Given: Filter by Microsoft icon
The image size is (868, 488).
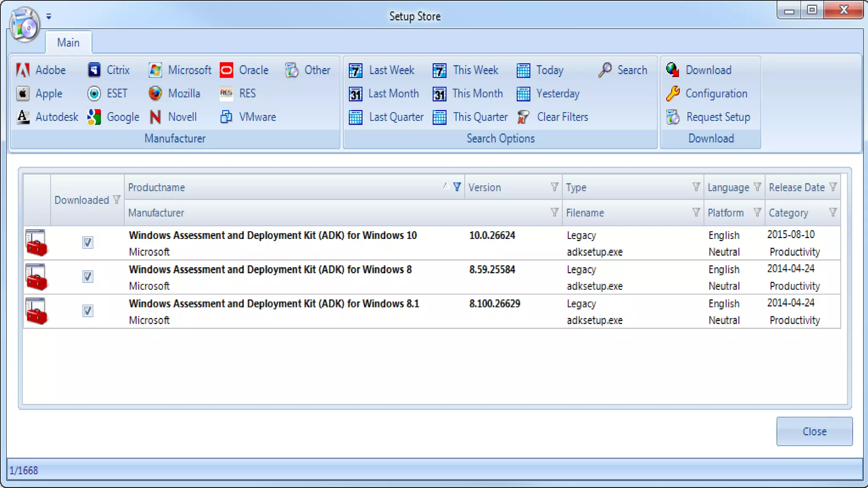Looking at the screenshot, I should pyautogui.click(x=155, y=70).
